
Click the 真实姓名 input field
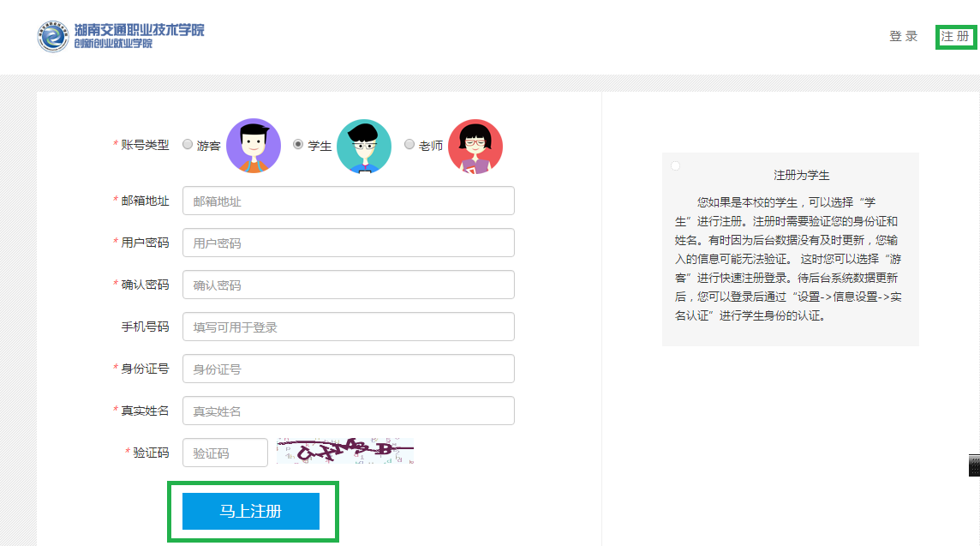click(348, 411)
